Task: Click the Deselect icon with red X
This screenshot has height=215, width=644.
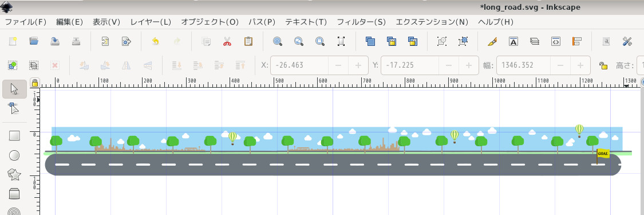Action: click(x=55, y=65)
